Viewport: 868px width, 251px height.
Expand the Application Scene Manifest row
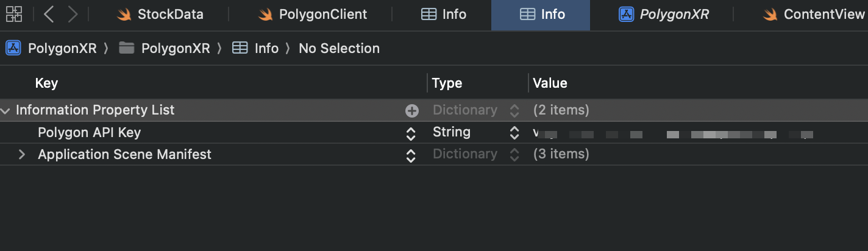point(22,155)
